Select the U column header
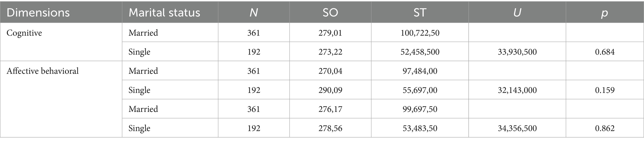This screenshot has height=143, width=644. pos(517,12)
